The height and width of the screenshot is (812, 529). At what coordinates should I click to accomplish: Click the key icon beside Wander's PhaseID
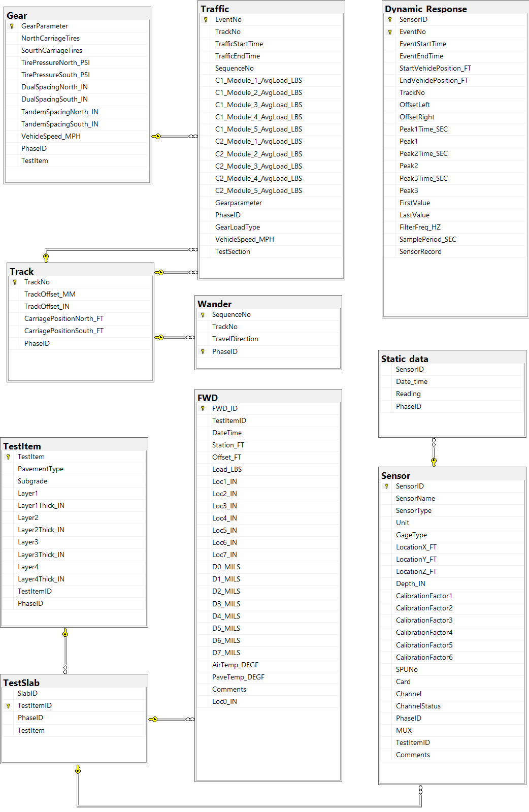pyautogui.click(x=203, y=352)
